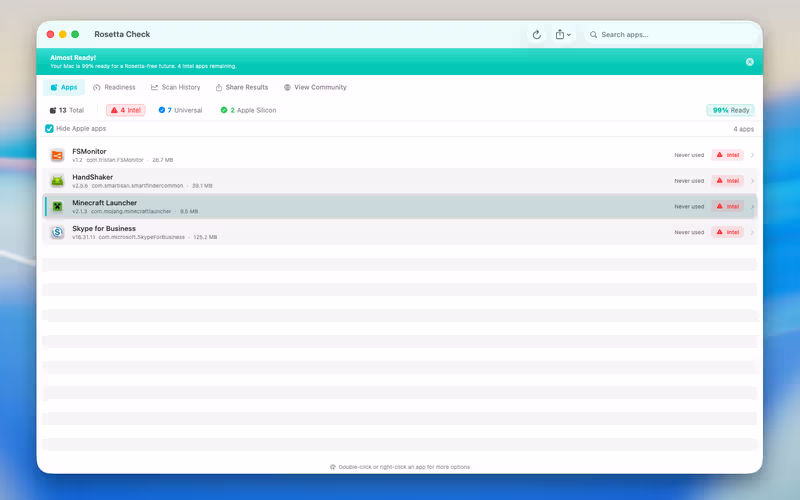Minimize the window with yellow button
800x500 pixels.
tap(63, 34)
